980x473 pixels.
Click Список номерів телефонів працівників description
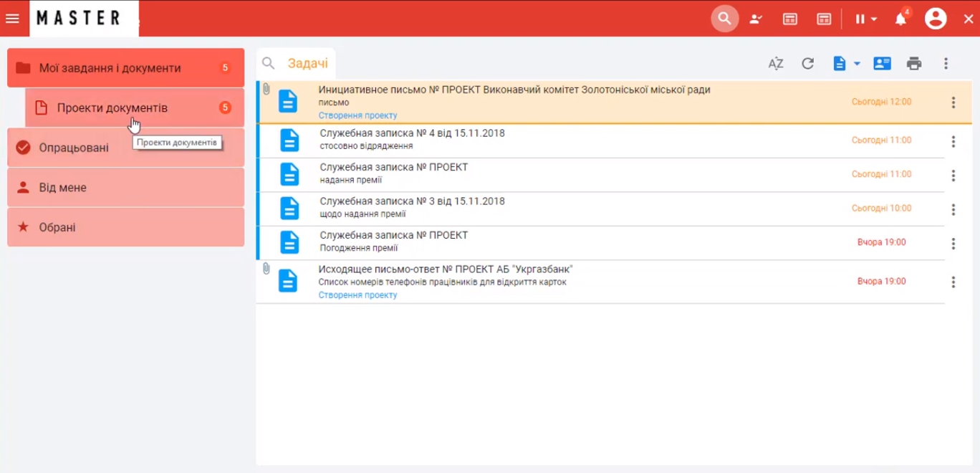coord(442,282)
